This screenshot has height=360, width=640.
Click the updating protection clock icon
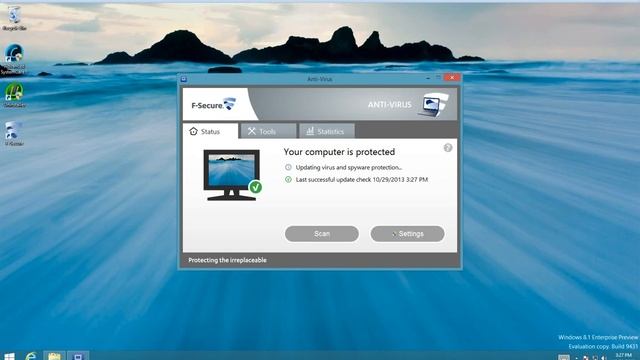click(x=288, y=167)
